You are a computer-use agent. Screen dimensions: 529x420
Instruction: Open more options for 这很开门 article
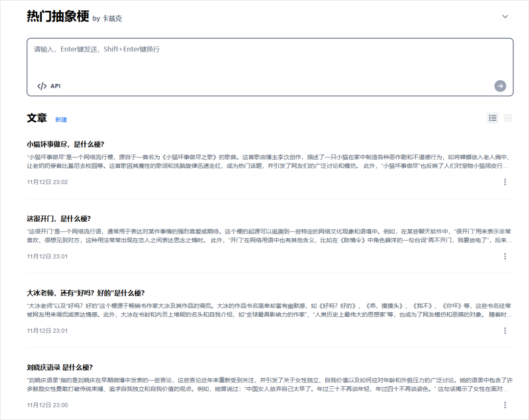[505, 257]
